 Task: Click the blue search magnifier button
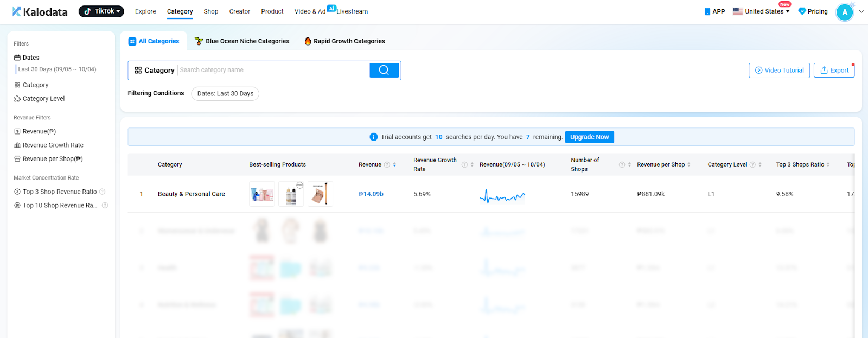point(384,70)
